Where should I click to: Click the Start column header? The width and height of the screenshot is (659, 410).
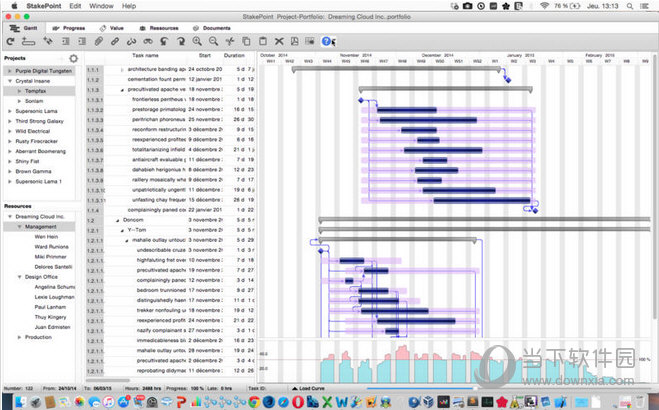pyautogui.click(x=205, y=55)
